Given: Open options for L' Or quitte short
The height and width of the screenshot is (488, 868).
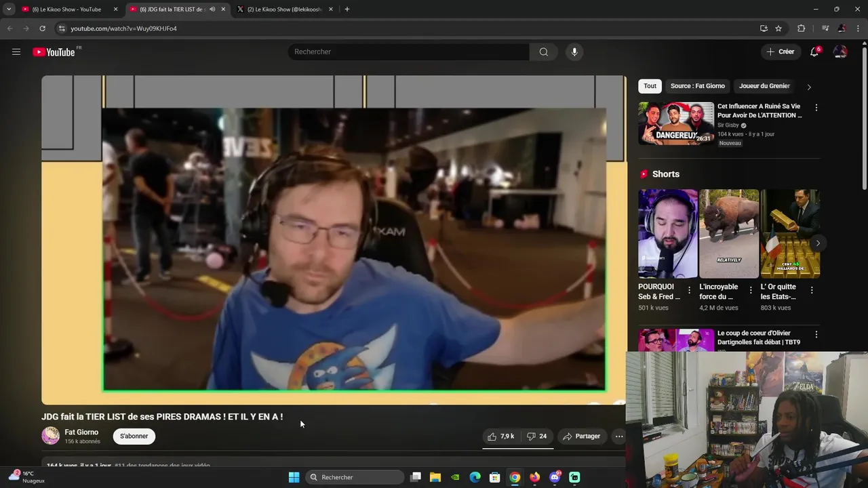Looking at the screenshot, I should pos(812,290).
